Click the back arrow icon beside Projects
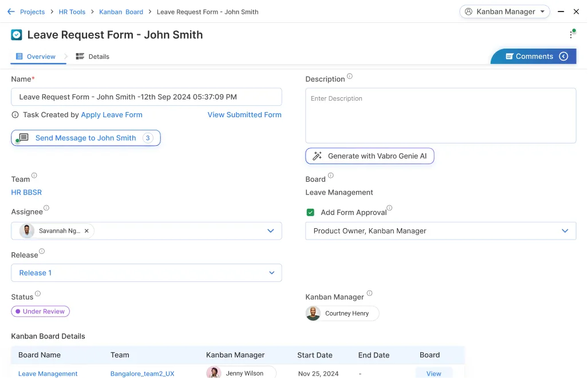 (x=11, y=11)
